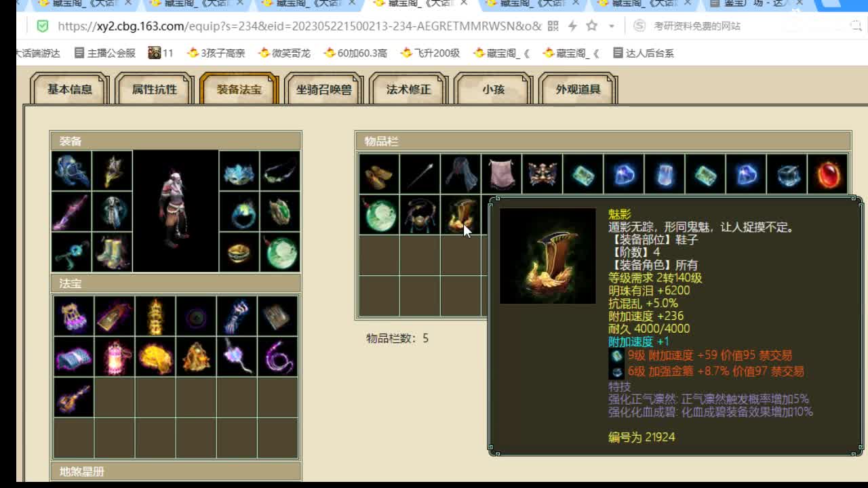Viewport: 868px width, 488px height.
Task: Click the lightning speed-mode icon
Action: [x=572, y=26]
